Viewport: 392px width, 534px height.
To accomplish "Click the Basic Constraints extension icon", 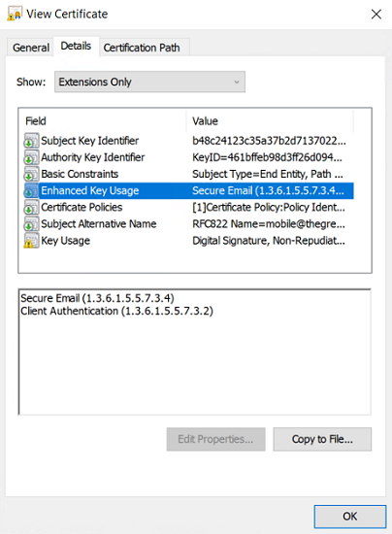I will click(31, 174).
